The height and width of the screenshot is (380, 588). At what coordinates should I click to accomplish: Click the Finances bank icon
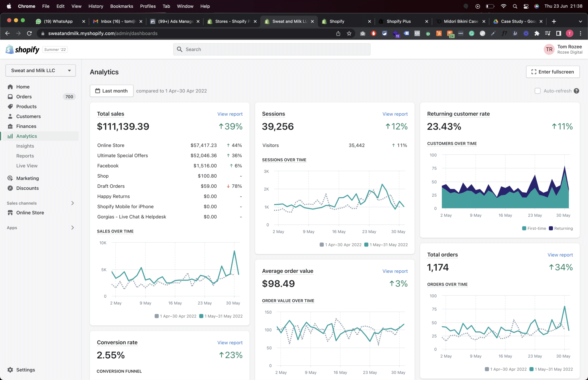pos(10,126)
